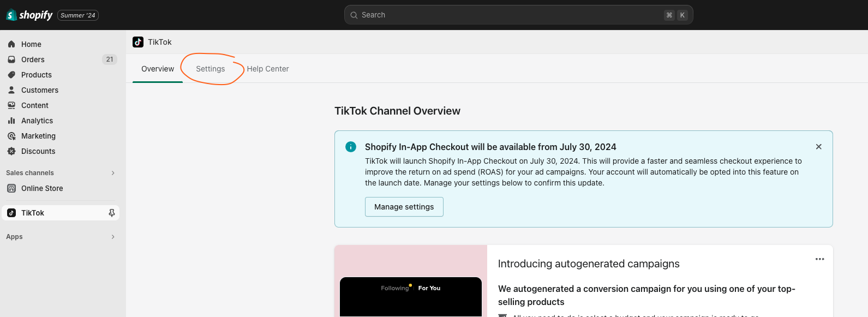
Task: Open the Products section
Action: tap(36, 75)
